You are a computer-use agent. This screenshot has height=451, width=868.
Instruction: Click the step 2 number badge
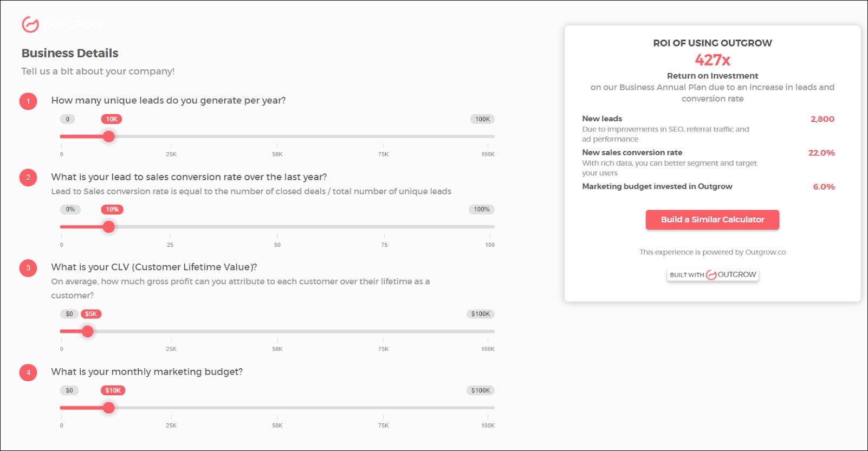(28, 178)
